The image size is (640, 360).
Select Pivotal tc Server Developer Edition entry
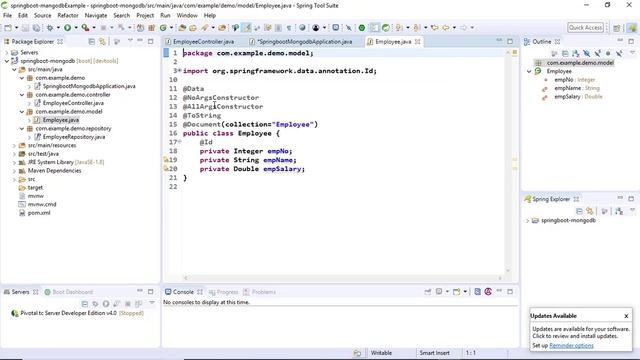click(x=78, y=313)
